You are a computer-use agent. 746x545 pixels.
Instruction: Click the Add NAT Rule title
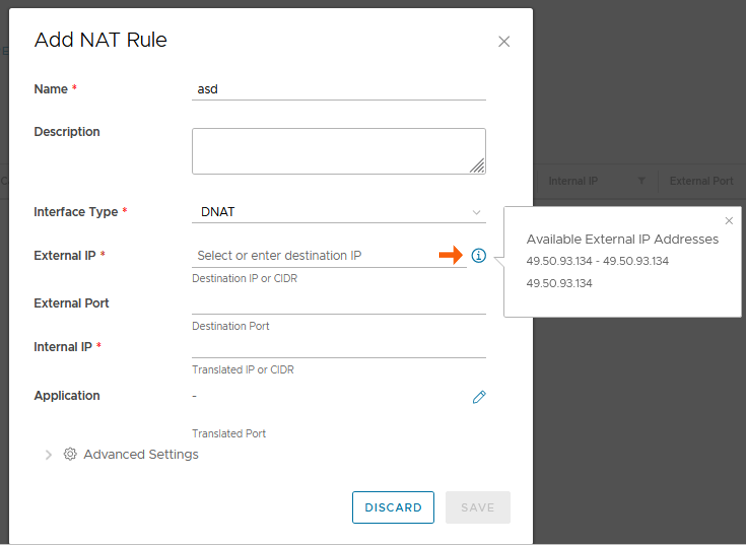pos(101,40)
